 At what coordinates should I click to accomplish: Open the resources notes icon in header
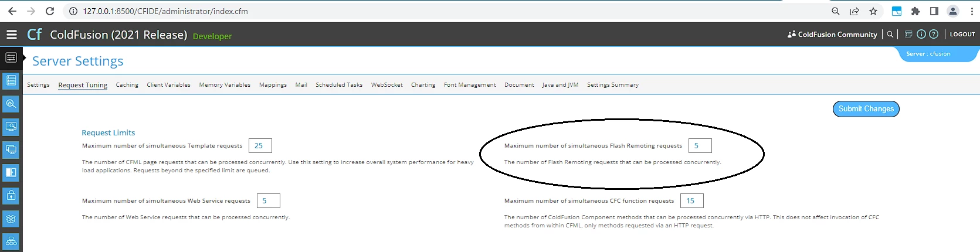(x=908, y=35)
